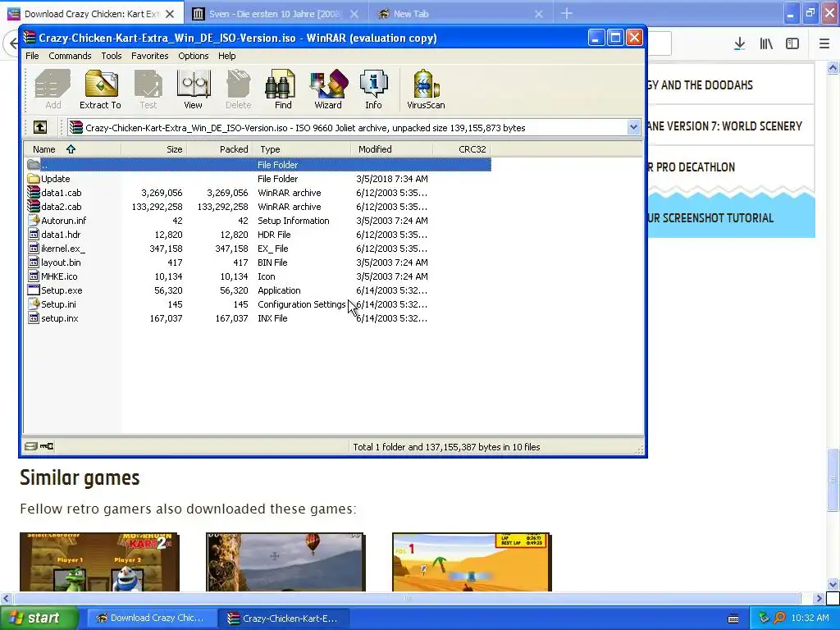Click the on-screen keyboard icon in taskbar
This screenshot has width=840, height=630.
[733, 619]
